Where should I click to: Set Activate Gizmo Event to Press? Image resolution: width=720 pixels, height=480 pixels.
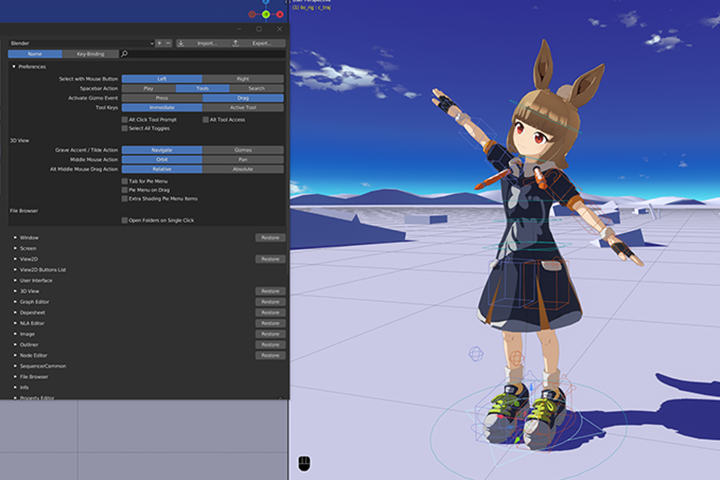pyautogui.click(x=162, y=98)
